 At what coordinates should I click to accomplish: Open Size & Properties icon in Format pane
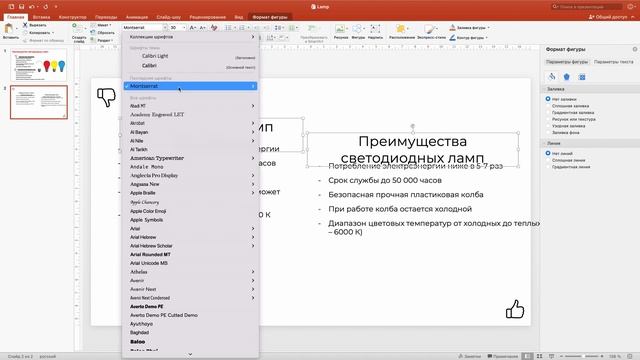(582, 77)
